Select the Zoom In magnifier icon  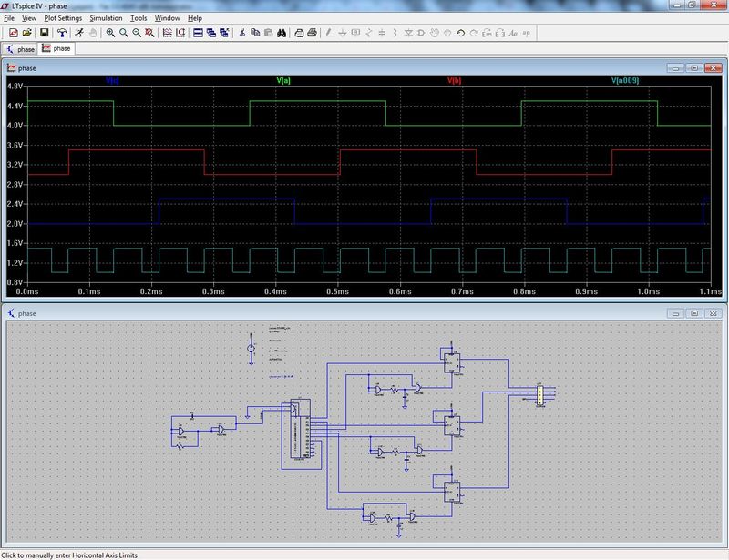110,33
